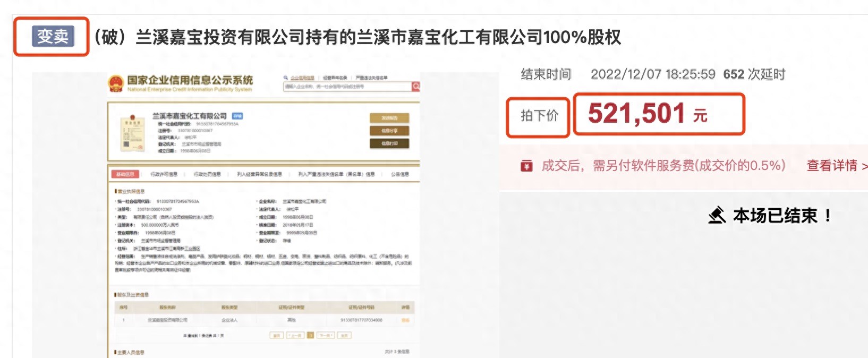
Task: Click the 521,501 元 final price
Action: [648, 114]
